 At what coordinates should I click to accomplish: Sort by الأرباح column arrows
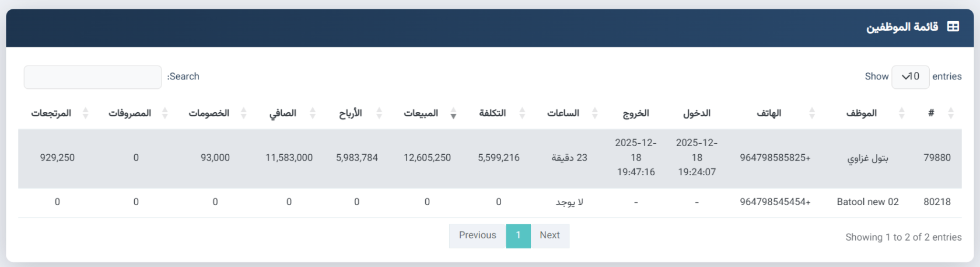[379, 113]
